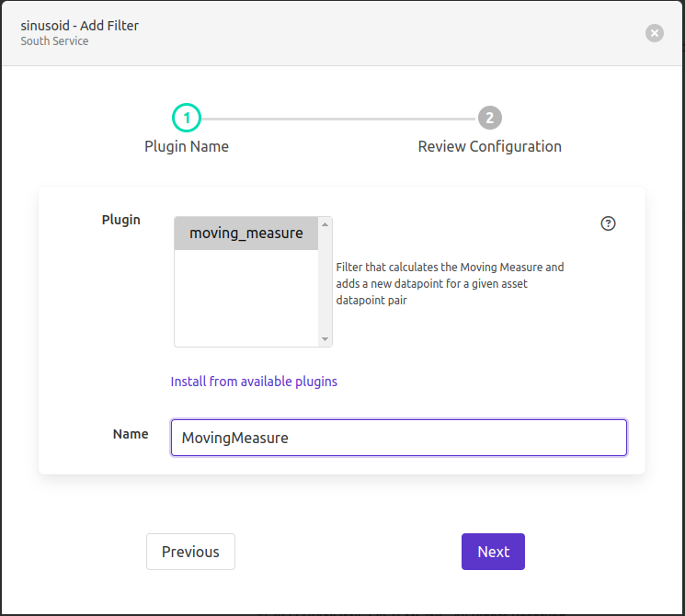Select the Review Configuration step label
685x616 pixels.
click(x=489, y=146)
